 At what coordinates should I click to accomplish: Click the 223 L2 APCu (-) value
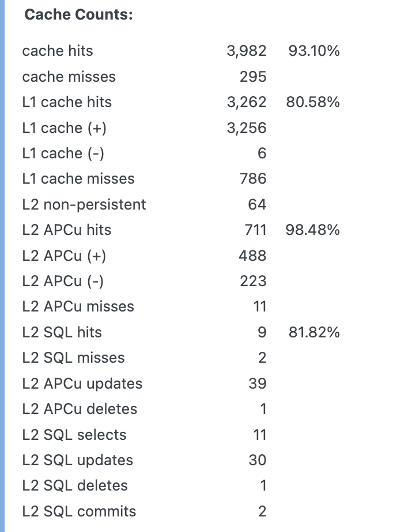pyautogui.click(x=253, y=281)
